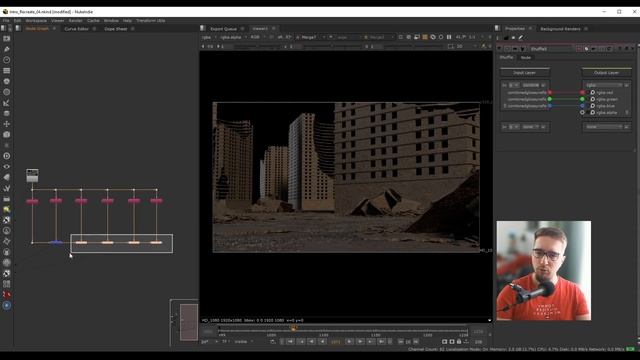Open the B input Merge dropdown in viewer
This screenshot has height=360, width=640.
point(380,37)
